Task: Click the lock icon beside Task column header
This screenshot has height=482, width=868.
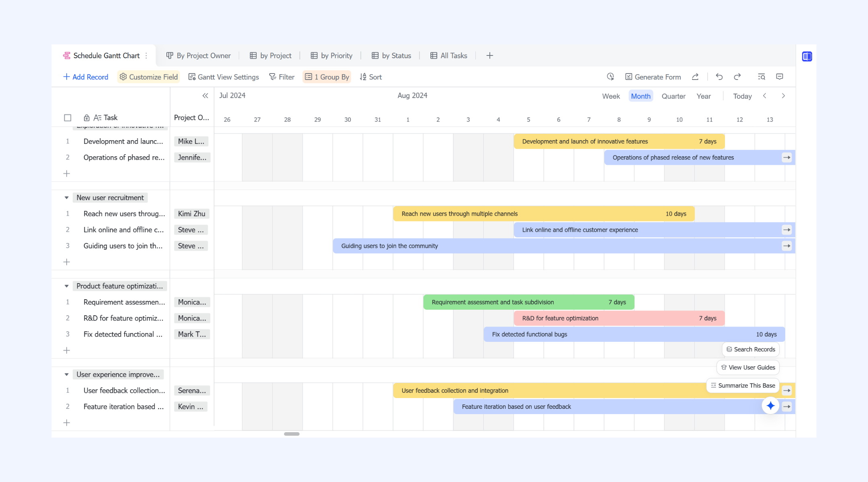Action: (86, 118)
